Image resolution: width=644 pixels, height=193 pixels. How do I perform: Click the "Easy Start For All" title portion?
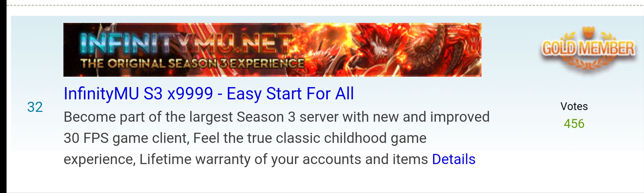pos(290,94)
